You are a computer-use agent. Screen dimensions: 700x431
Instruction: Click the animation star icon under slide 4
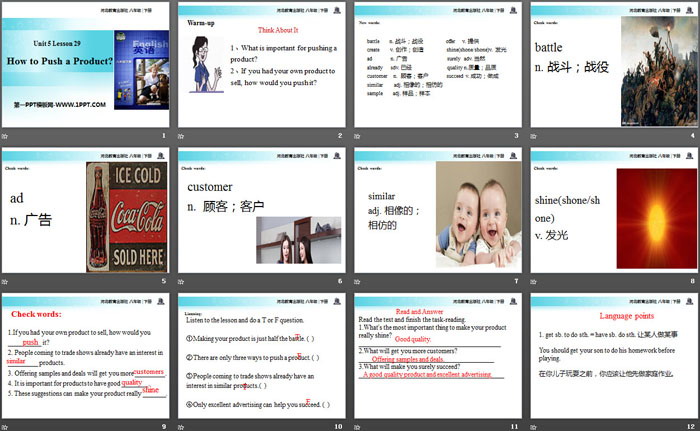533,136
